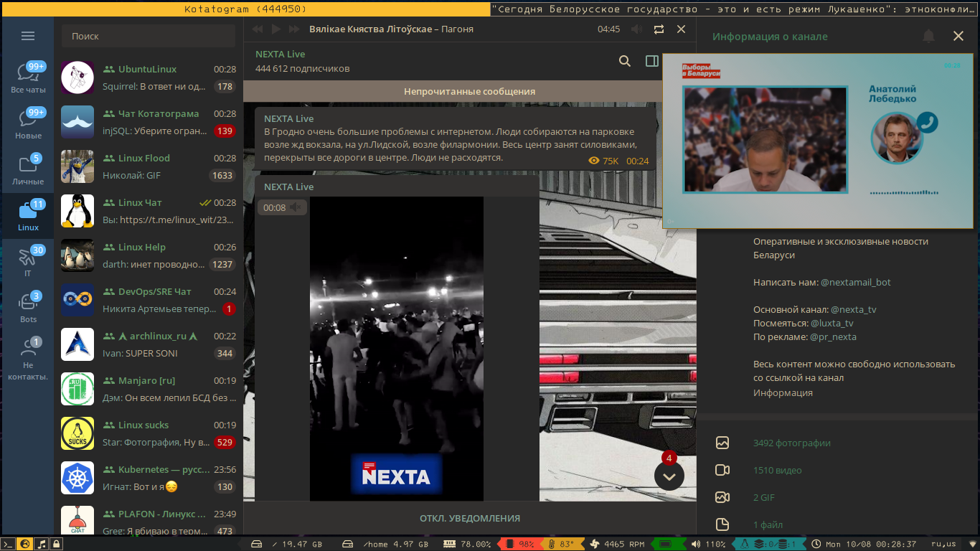This screenshot has width=980, height=551.
Task: Click the "ru,us" keyboard layout indicator
Action: coord(943,545)
